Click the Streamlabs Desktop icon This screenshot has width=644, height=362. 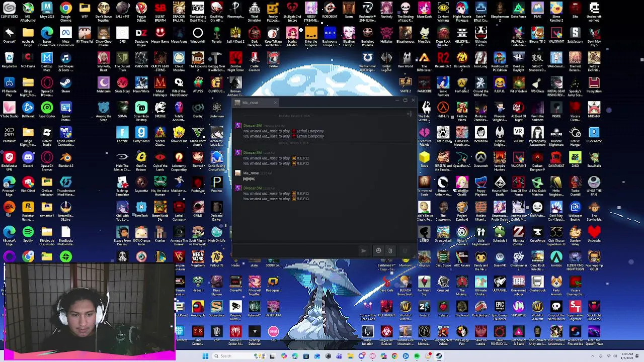pyautogui.click(x=141, y=110)
